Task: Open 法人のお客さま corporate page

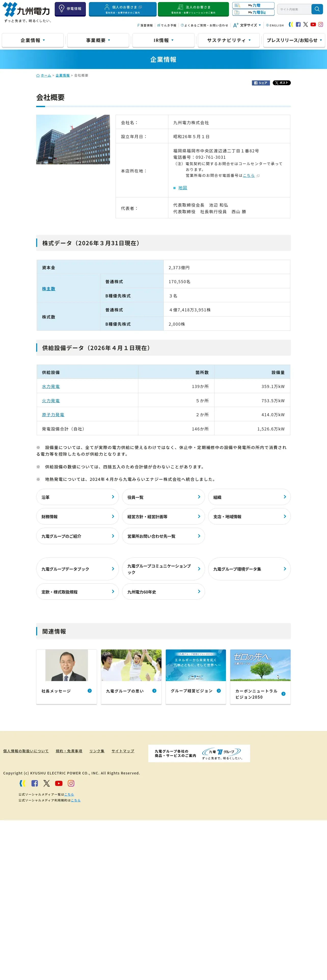Action: (193, 9)
